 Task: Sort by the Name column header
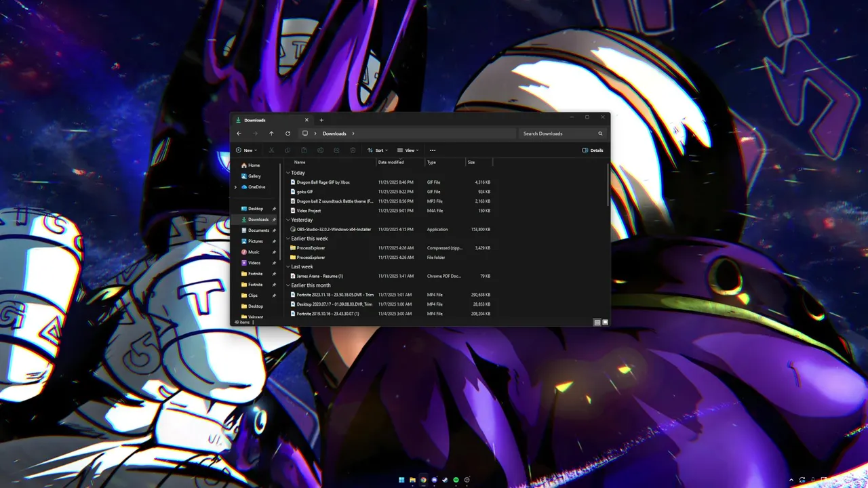tap(331, 162)
